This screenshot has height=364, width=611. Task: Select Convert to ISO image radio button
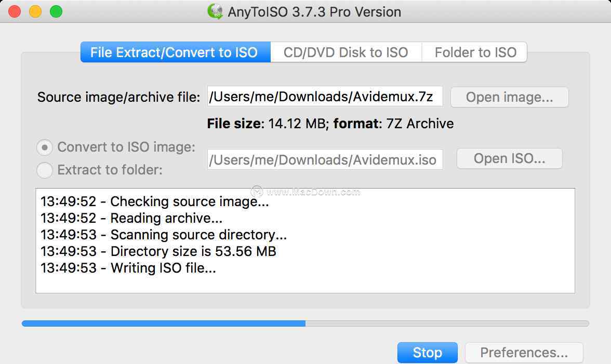tap(45, 147)
